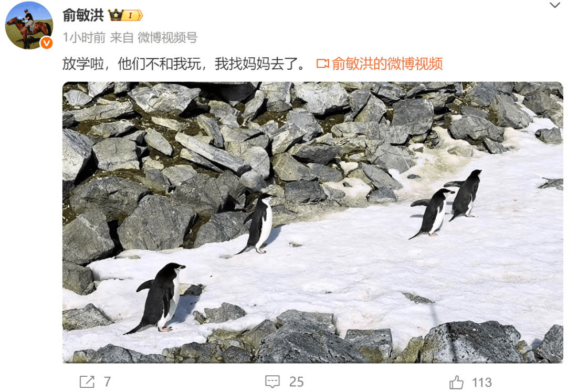Open 俞敏洪's profile from the username
The height and width of the screenshot is (392, 567).
[x=83, y=15]
